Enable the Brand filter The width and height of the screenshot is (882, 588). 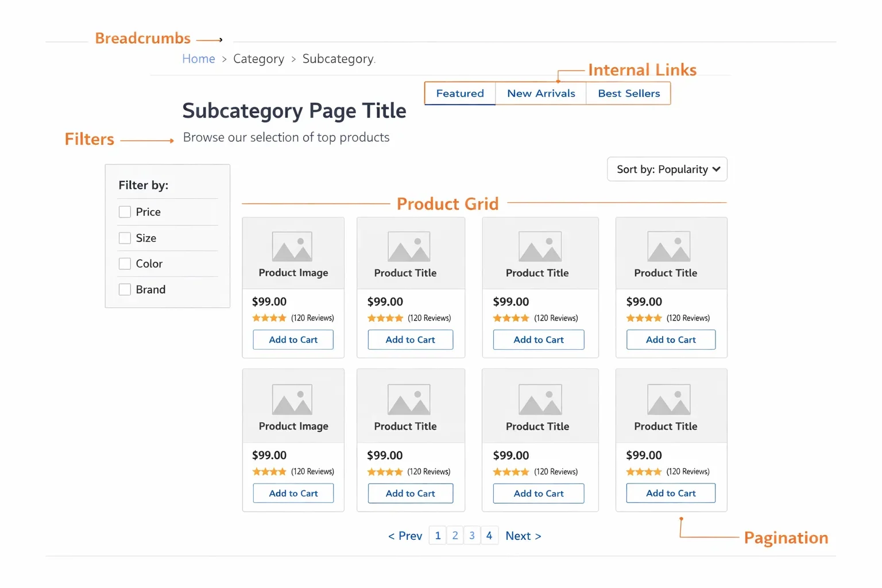tap(125, 289)
